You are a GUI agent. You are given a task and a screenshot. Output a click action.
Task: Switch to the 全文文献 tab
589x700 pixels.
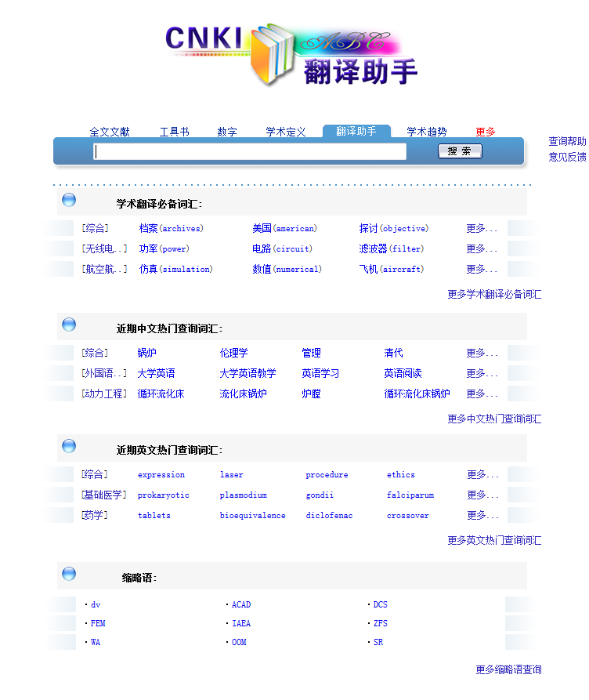tap(110, 132)
